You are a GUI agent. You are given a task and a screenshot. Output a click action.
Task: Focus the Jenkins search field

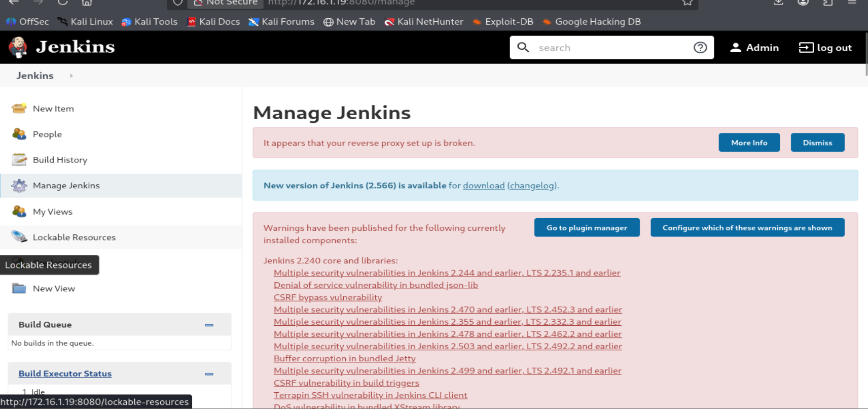coord(612,47)
